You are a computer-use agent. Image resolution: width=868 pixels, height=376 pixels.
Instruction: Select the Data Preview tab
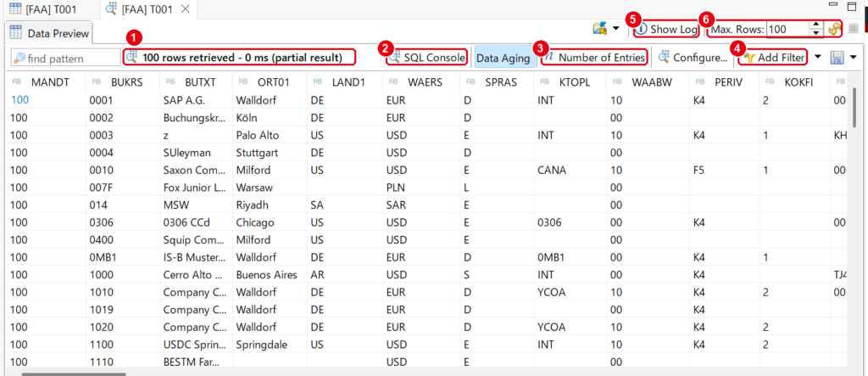tap(49, 33)
